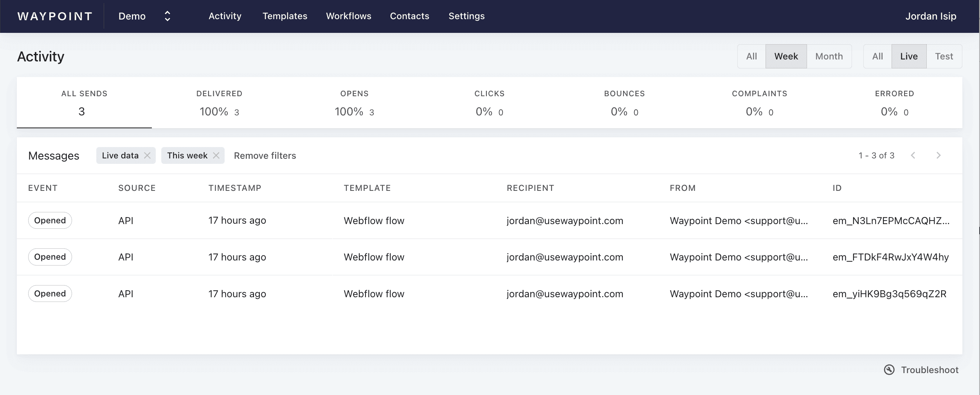Image resolution: width=980 pixels, height=395 pixels.
Task: Click the Remove filters link
Action: pos(265,156)
